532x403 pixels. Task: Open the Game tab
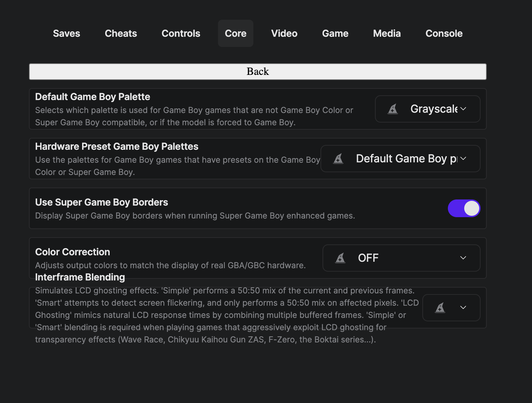coord(335,33)
